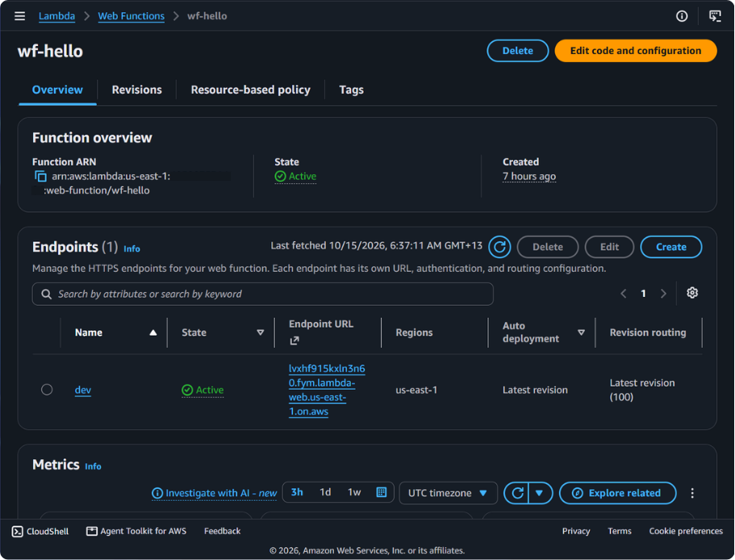Open the endpoint URL lvxhf915kxln3n60 link

tap(327, 390)
